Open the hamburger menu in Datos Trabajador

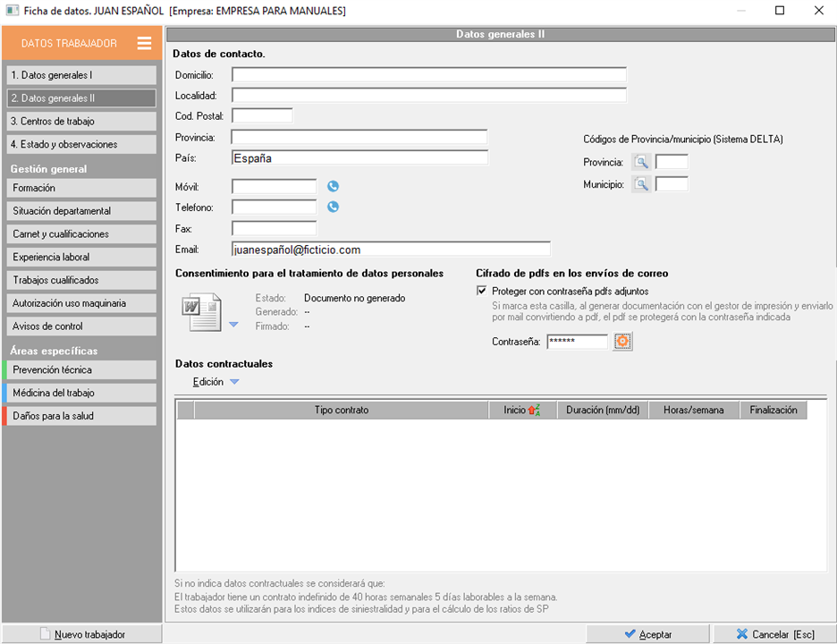click(x=144, y=43)
